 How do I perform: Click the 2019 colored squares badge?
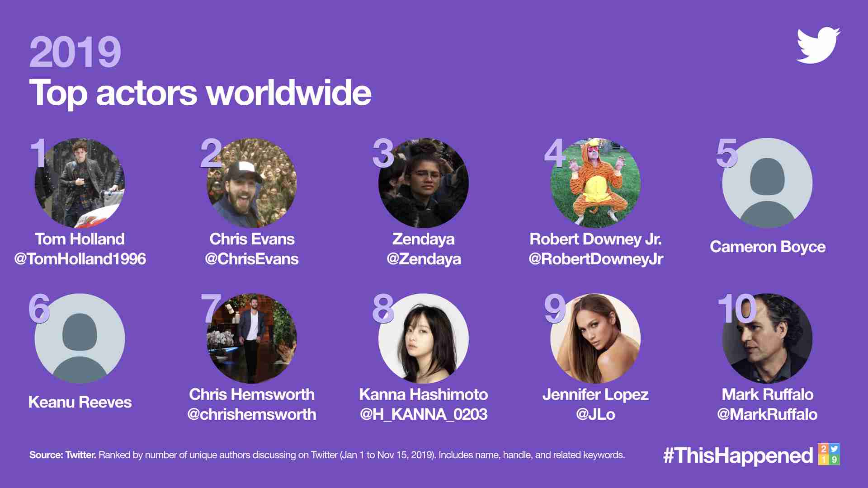(x=829, y=454)
